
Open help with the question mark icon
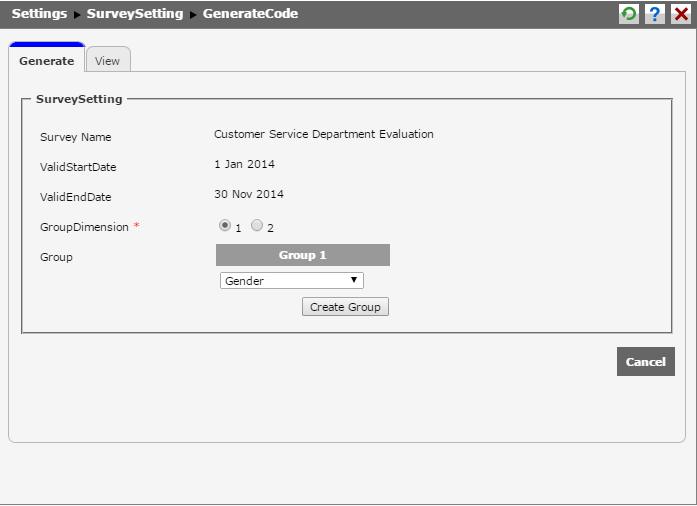point(655,14)
